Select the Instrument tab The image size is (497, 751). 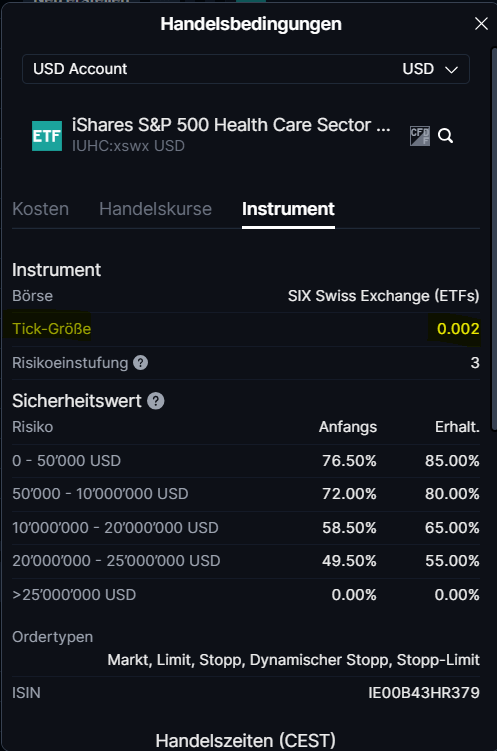(x=288, y=209)
